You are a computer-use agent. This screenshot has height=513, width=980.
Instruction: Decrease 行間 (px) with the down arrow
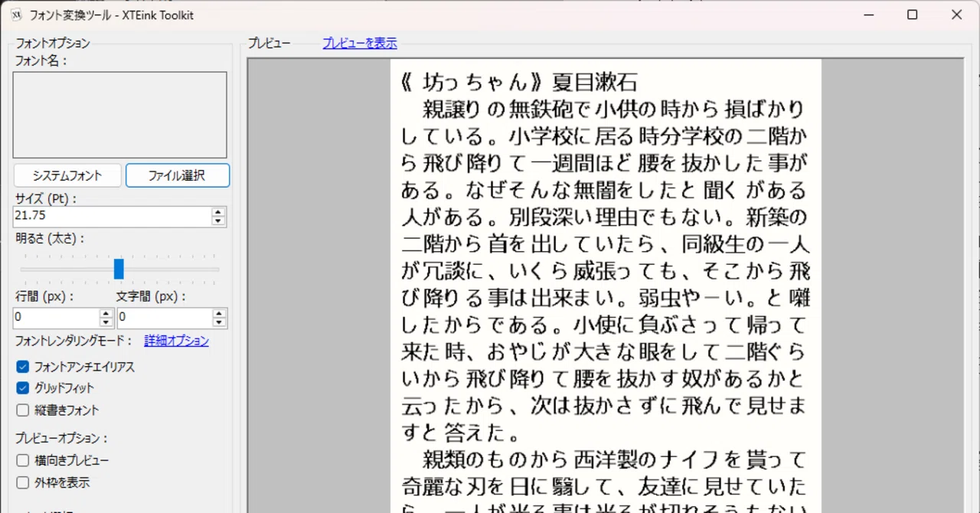point(106,322)
